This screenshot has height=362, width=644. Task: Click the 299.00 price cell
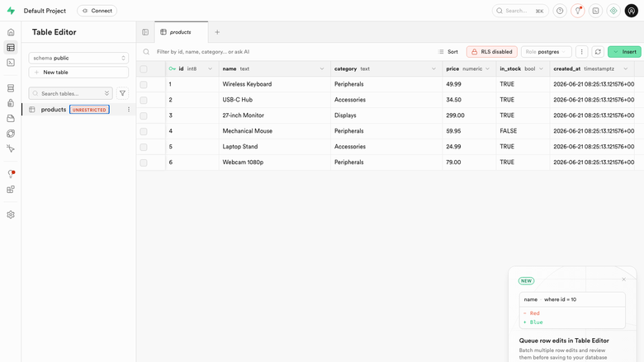(x=470, y=115)
